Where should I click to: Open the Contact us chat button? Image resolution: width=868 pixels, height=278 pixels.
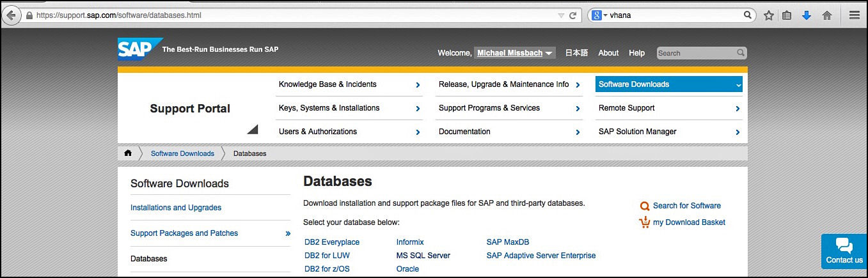tap(844, 251)
